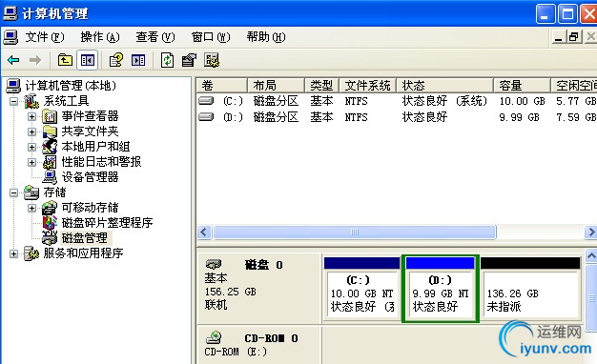Viewport: 597px width, 364px height.
Task: Toggle the Show/Hide console tree button
Action: click(x=88, y=60)
